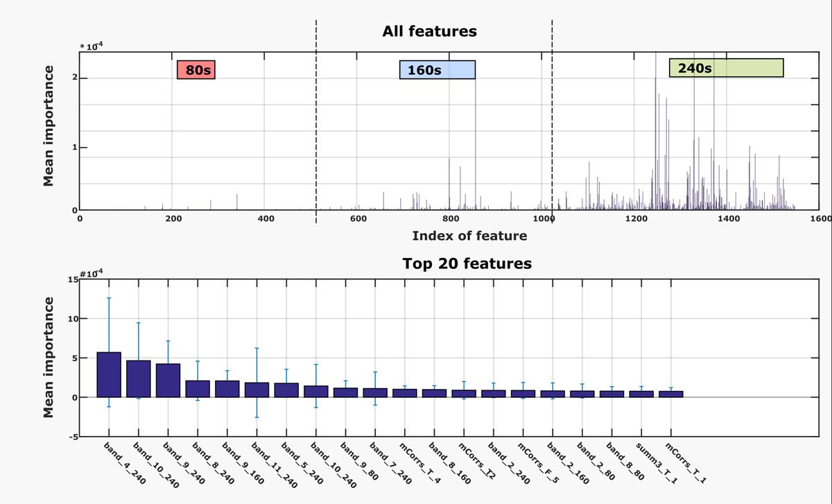Image resolution: width=832 pixels, height=504 pixels.
Task: Click the 1000 tick on the index axis
Action: (x=543, y=219)
